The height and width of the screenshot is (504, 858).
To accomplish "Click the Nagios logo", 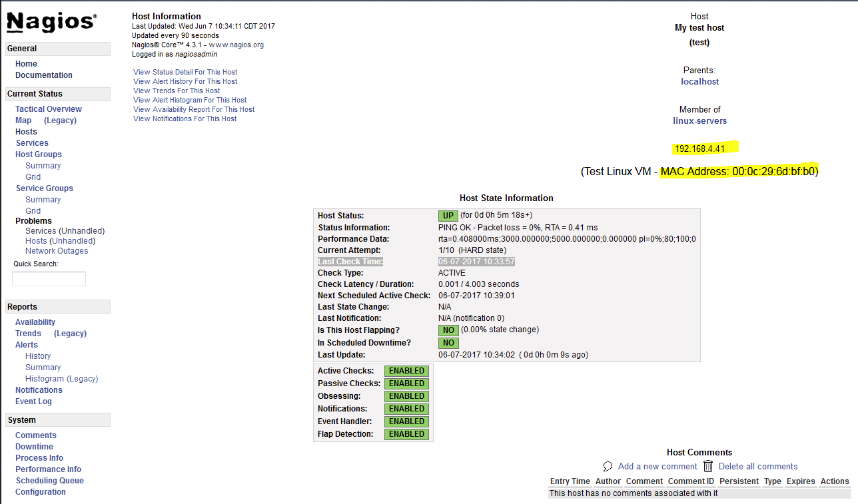I will click(51, 22).
